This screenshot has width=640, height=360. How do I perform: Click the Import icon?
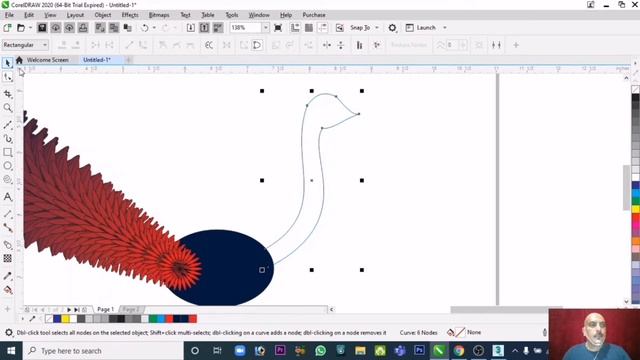[191, 28]
